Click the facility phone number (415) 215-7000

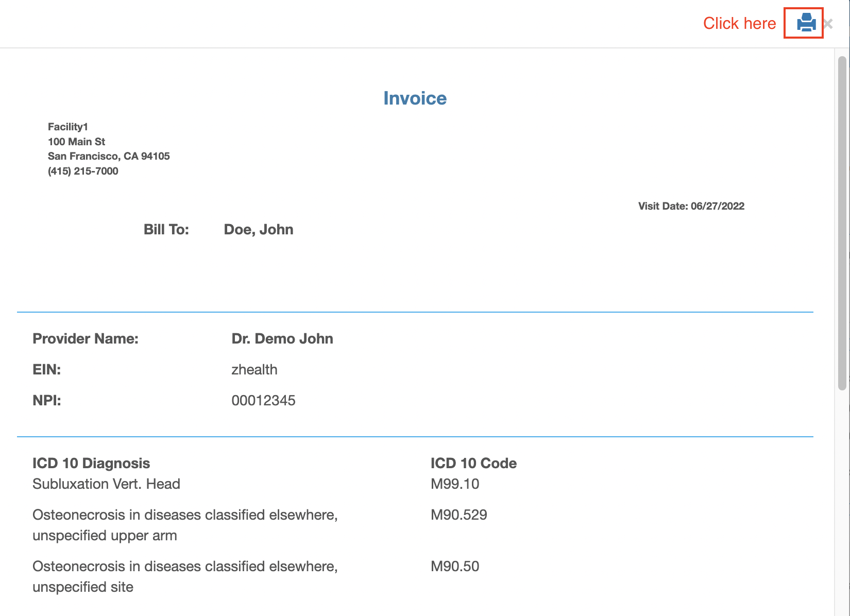(x=83, y=171)
